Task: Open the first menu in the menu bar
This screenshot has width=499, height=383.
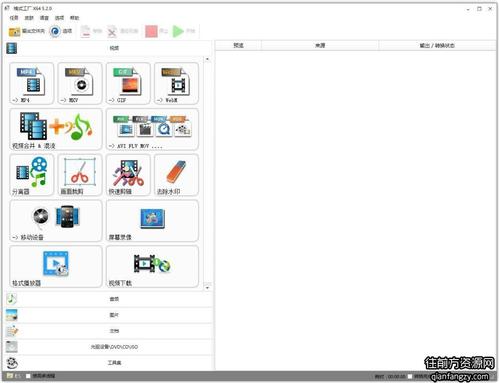Action: (x=14, y=18)
